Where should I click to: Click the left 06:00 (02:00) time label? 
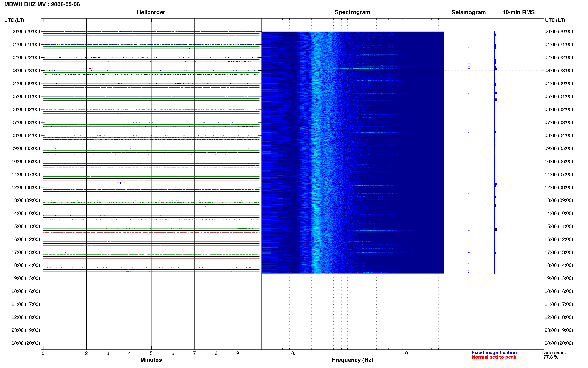(x=26, y=109)
